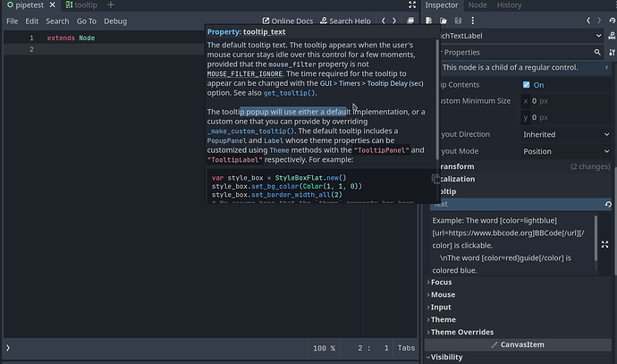617x364 pixels.
Task: Collapse the Visibility section
Action: [519, 358]
